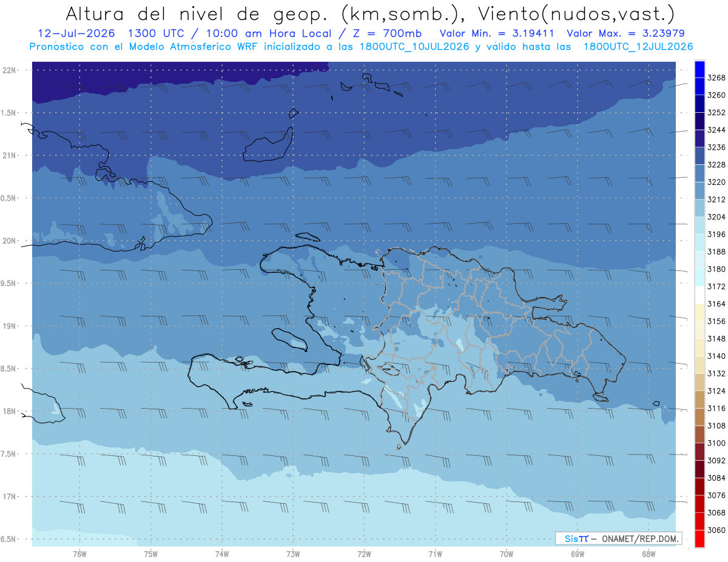Click the '71W' longitude axis label
Screen dimensions: 728x562
(x=435, y=554)
